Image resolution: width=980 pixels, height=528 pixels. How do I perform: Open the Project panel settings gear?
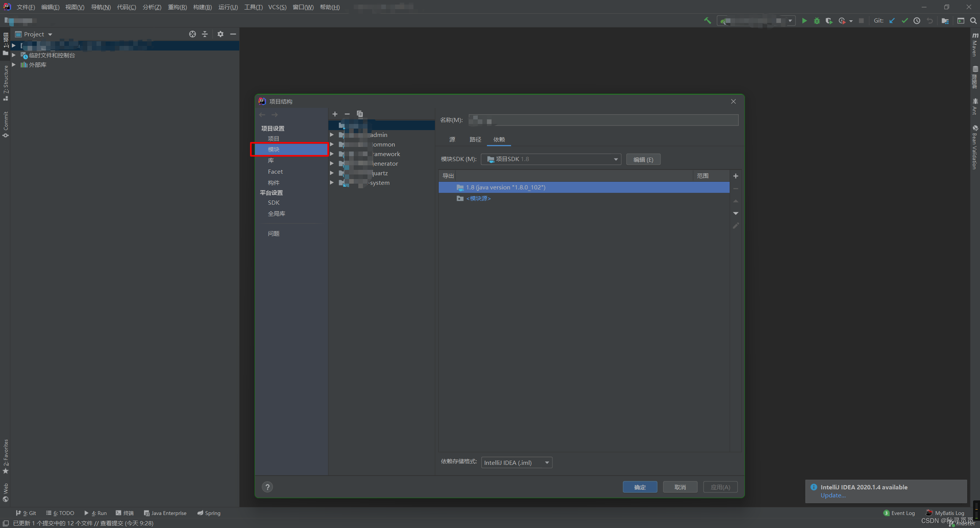pos(220,34)
